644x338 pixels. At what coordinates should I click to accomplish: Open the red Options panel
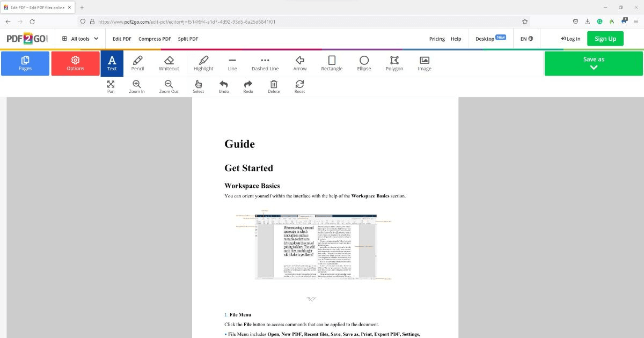(x=75, y=63)
